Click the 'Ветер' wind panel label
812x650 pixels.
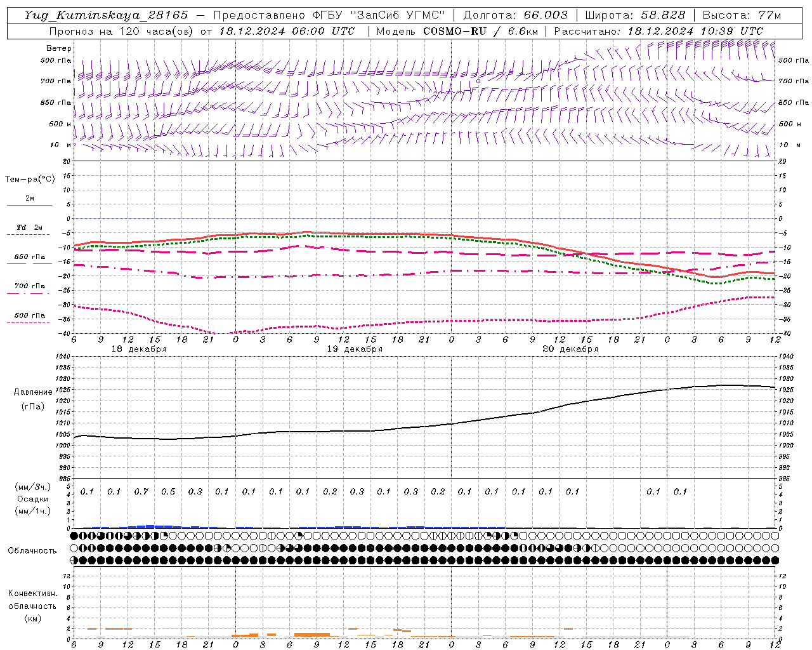59,48
